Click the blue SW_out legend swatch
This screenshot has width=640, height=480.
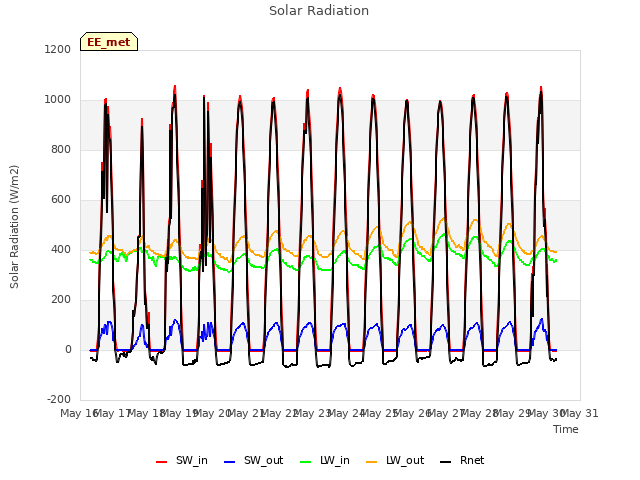click(230, 462)
